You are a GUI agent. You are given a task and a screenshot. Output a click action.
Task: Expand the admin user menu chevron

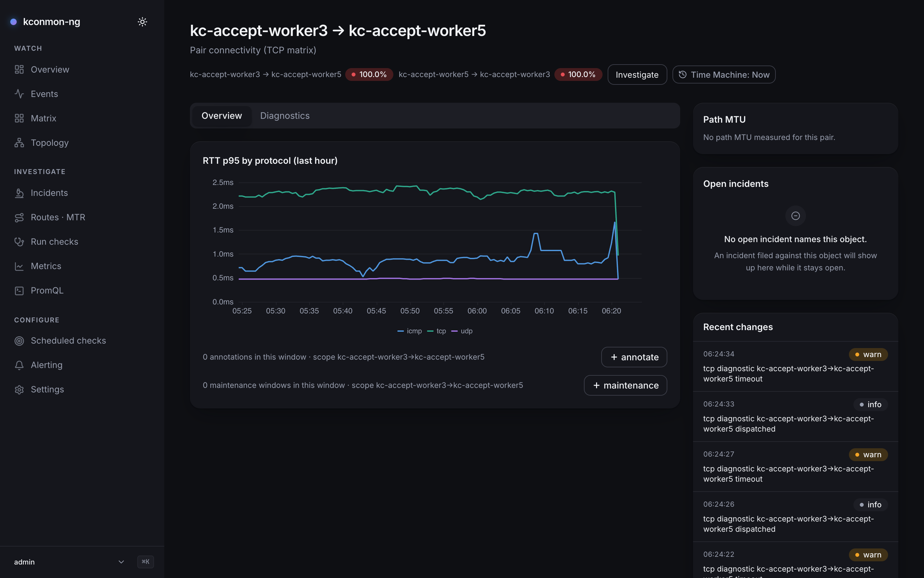121,562
